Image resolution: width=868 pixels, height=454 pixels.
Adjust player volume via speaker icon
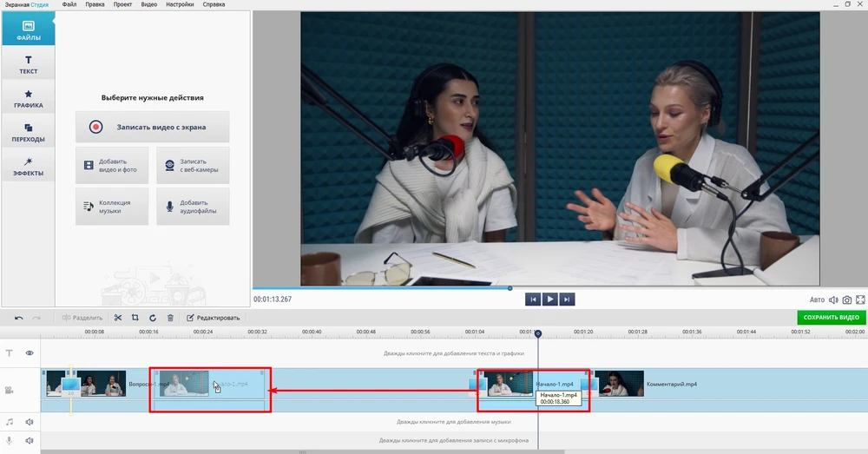(833, 299)
